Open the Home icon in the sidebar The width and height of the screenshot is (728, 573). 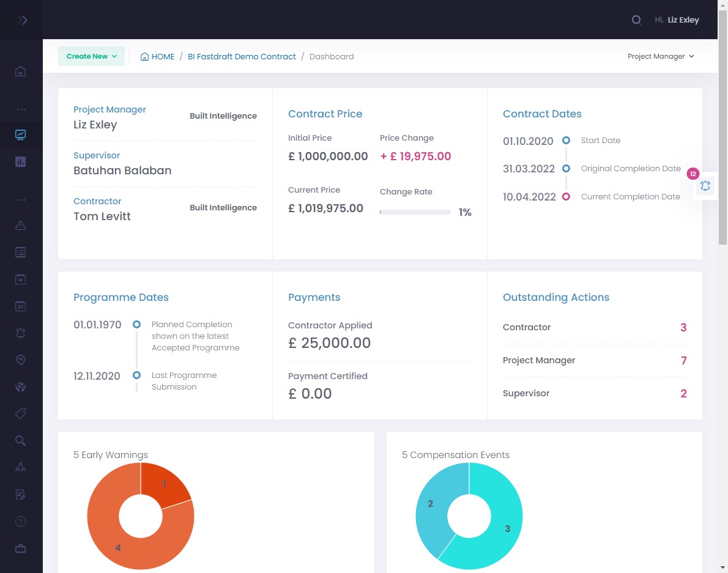20,72
